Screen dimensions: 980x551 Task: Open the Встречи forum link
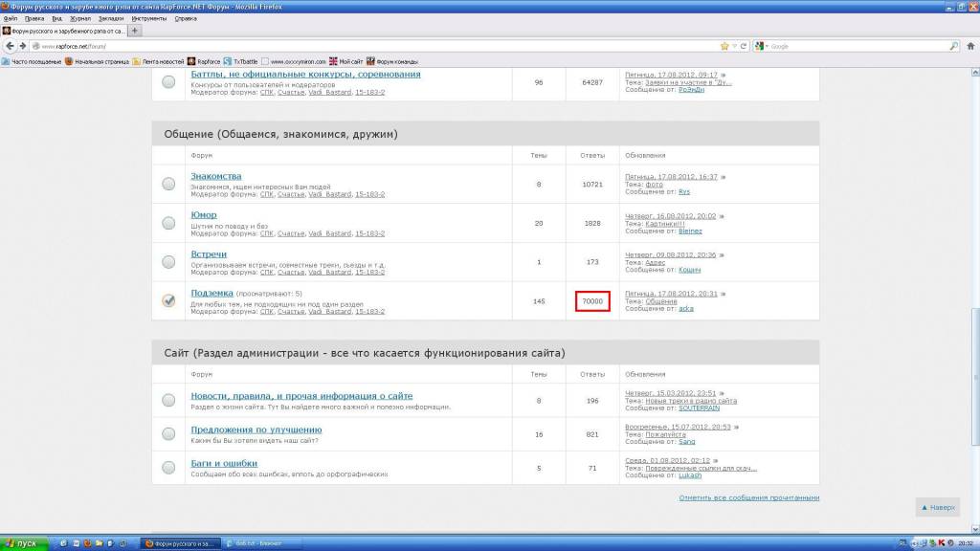click(209, 254)
